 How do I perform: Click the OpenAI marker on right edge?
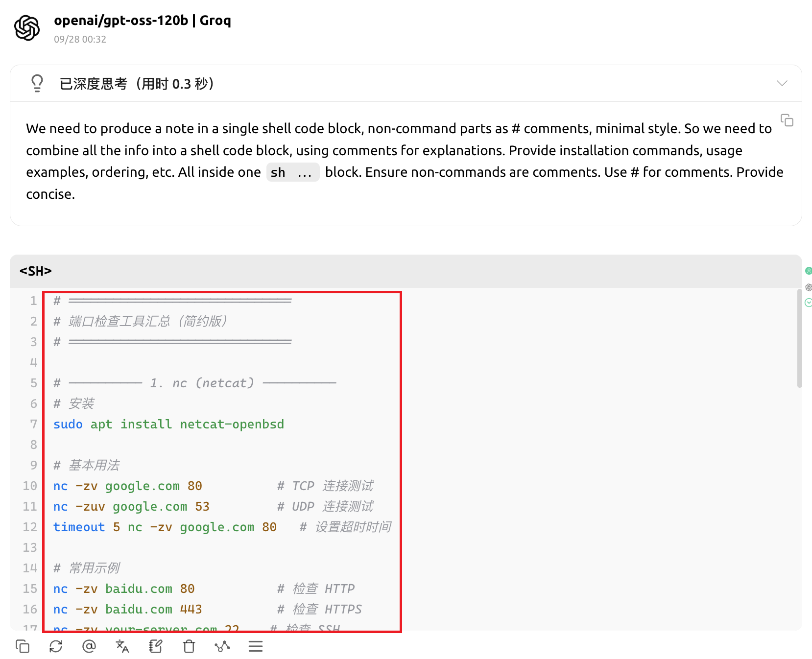point(809,287)
